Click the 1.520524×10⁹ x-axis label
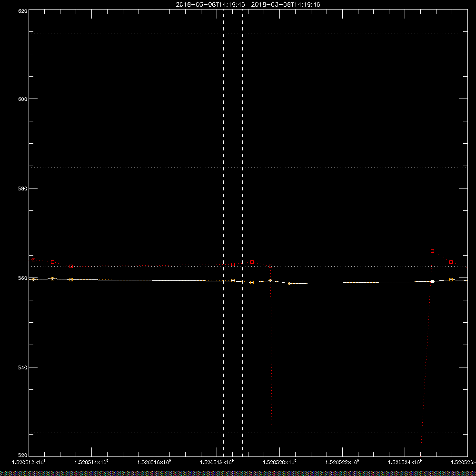Screen dimensions: 476x476 click(405, 462)
